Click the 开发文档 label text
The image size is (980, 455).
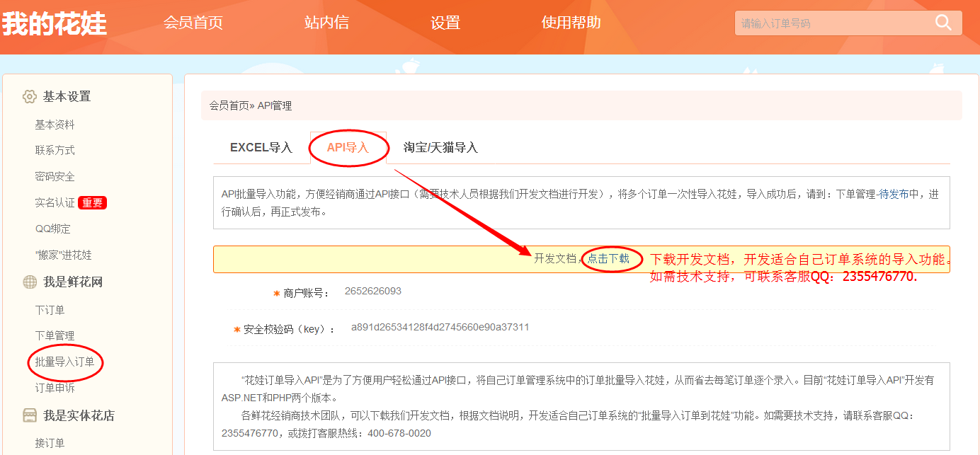click(x=555, y=259)
